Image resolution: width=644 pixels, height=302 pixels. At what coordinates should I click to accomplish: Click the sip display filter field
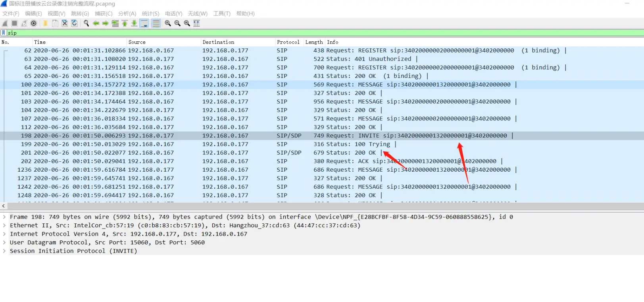click(x=317, y=33)
